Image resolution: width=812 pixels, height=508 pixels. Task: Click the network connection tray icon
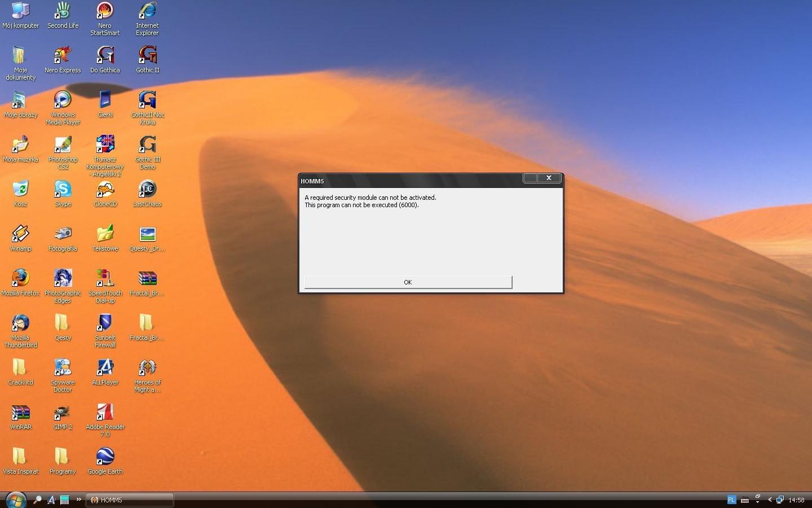pos(780,500)
